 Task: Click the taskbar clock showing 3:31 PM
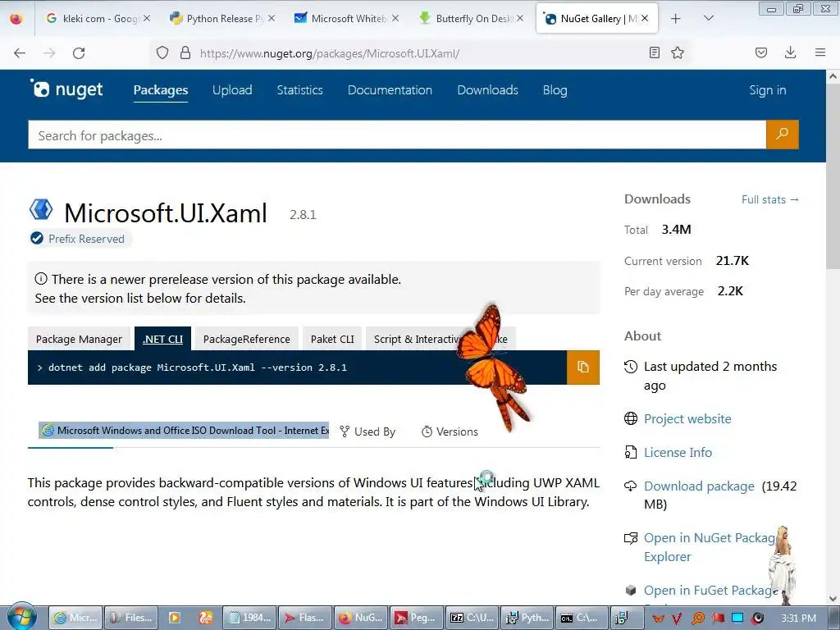[798, 619]
